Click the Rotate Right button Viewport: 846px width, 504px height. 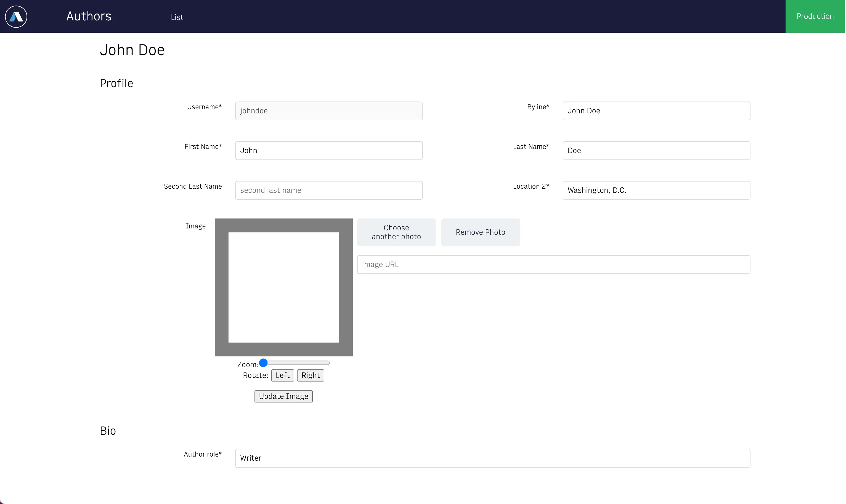[310, 375]
